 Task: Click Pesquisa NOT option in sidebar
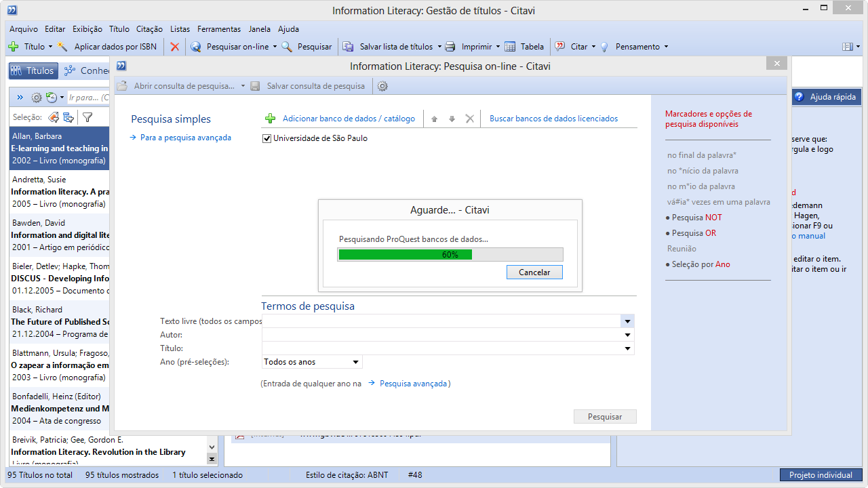pyautogui.click(x=696, y=218)
